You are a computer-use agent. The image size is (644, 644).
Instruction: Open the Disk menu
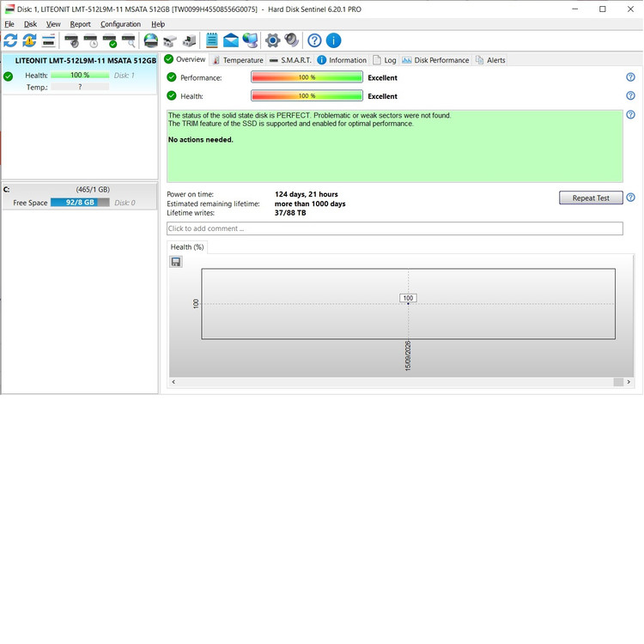30,24
